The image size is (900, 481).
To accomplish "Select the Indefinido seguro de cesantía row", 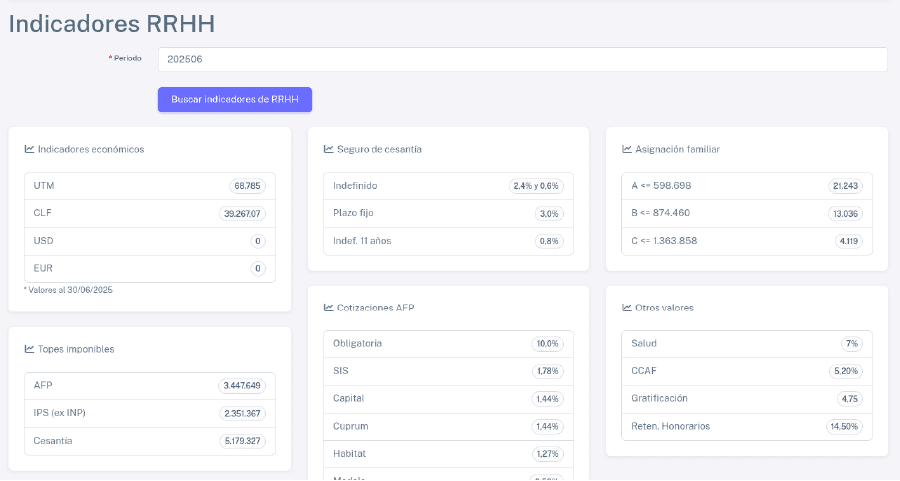I will click(448, 186).
